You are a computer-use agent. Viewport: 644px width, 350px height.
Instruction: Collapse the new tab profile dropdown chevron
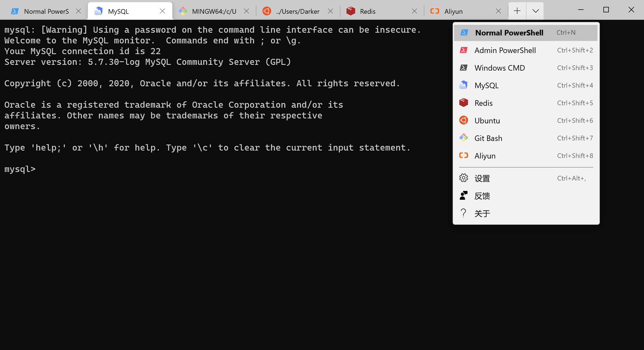535,11
